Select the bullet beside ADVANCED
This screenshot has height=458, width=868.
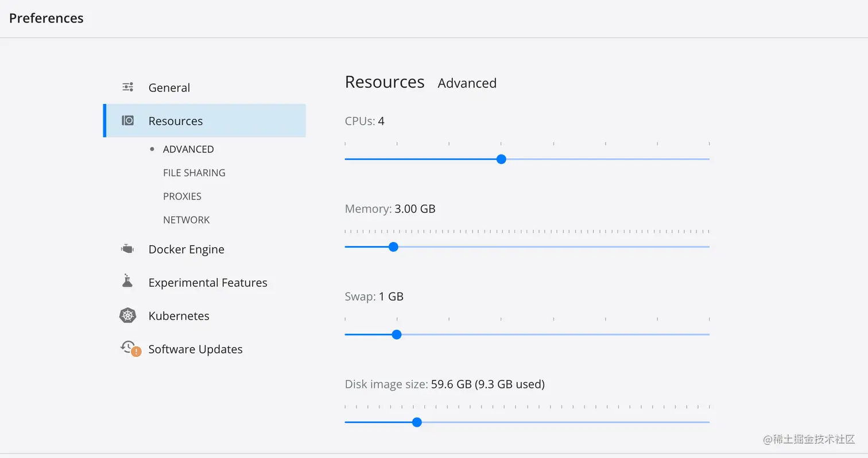(x=152, y=149)
